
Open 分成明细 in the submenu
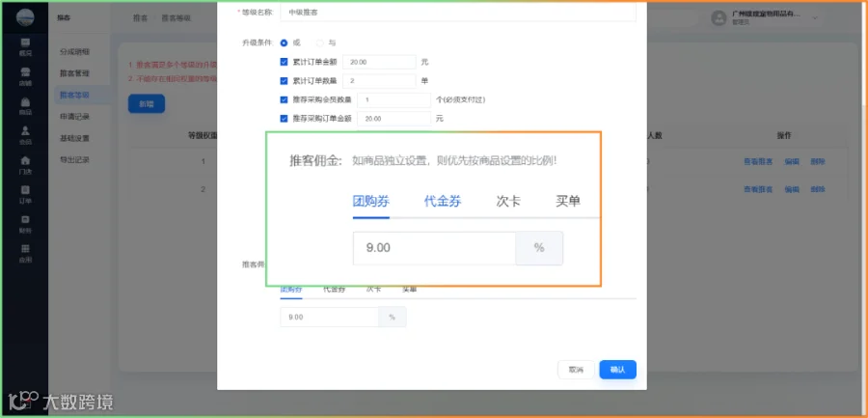[x=74, y=51]
